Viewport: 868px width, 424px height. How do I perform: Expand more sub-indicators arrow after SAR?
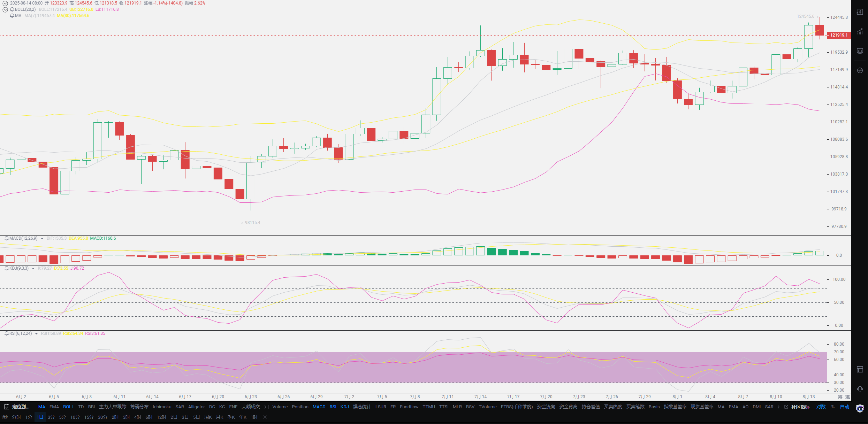click(778, 407)
